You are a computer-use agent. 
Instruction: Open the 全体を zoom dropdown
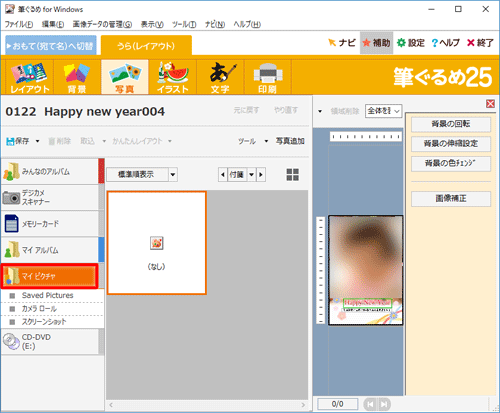[x=383, y=111]
